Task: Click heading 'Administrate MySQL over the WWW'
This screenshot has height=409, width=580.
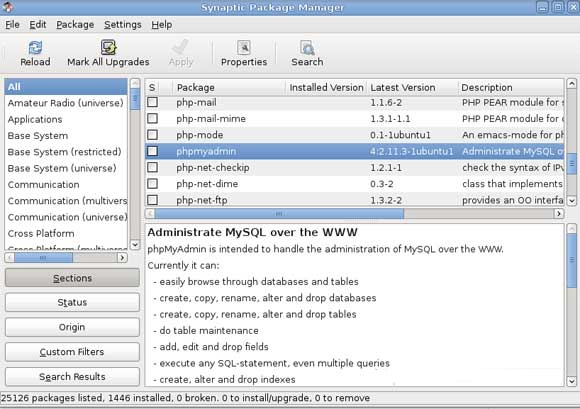Action: point(252,232)
